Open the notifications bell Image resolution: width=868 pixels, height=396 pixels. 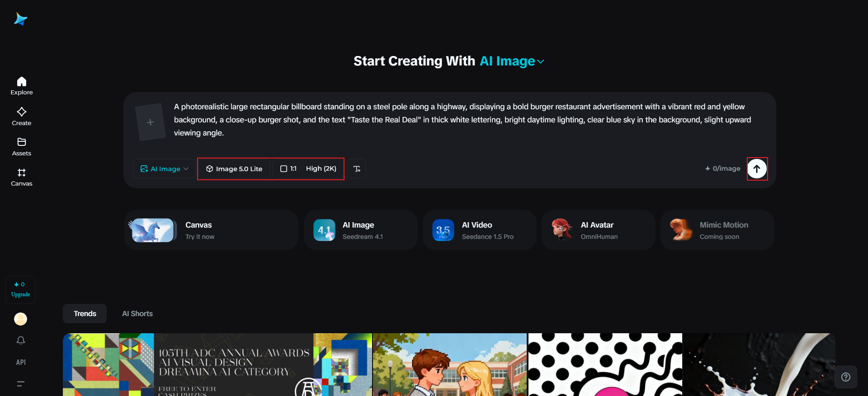(21, 340)
